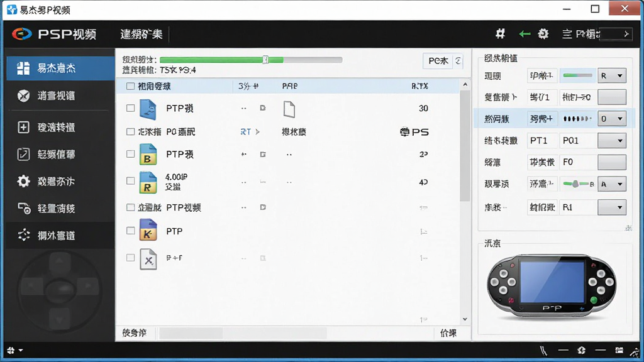Click the bottom-left grid menu icon

point(11,350)
